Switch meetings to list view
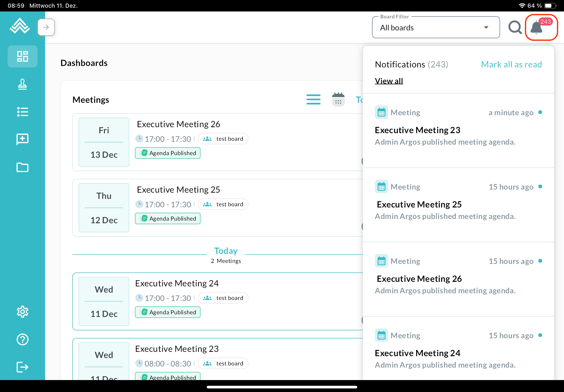 pyautogui.click(x=313, y=99)
